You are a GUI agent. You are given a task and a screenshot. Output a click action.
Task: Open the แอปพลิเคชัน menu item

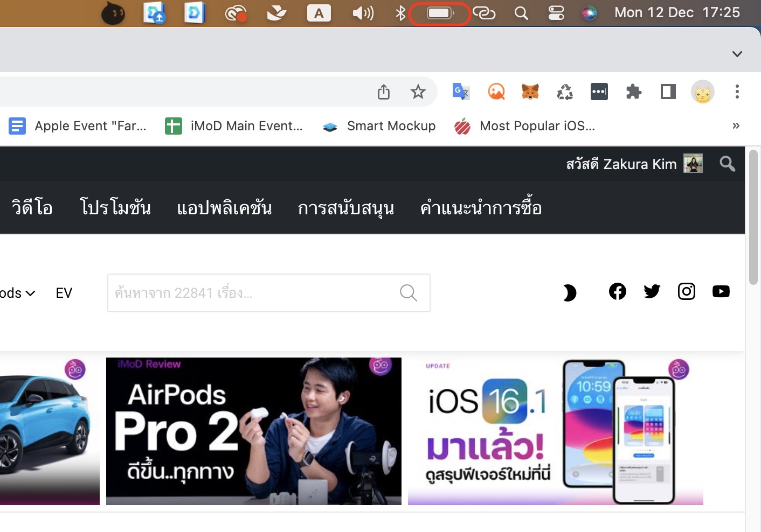[224, 208]
